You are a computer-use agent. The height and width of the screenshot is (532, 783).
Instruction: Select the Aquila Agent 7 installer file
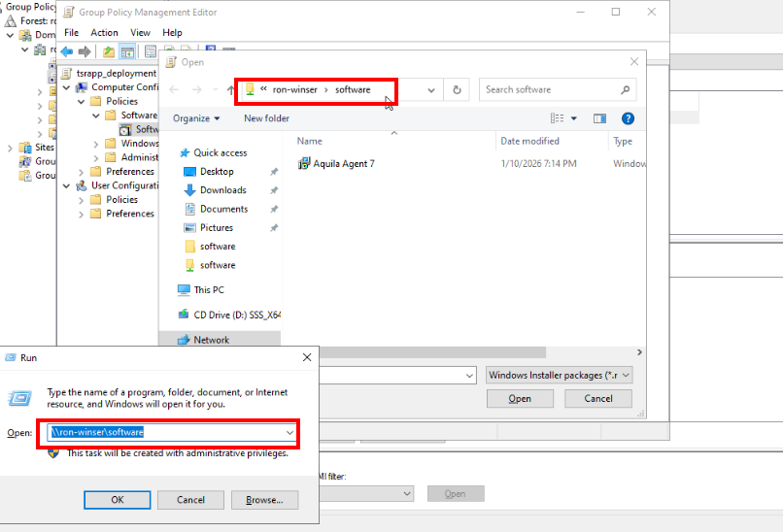(343, 164)
